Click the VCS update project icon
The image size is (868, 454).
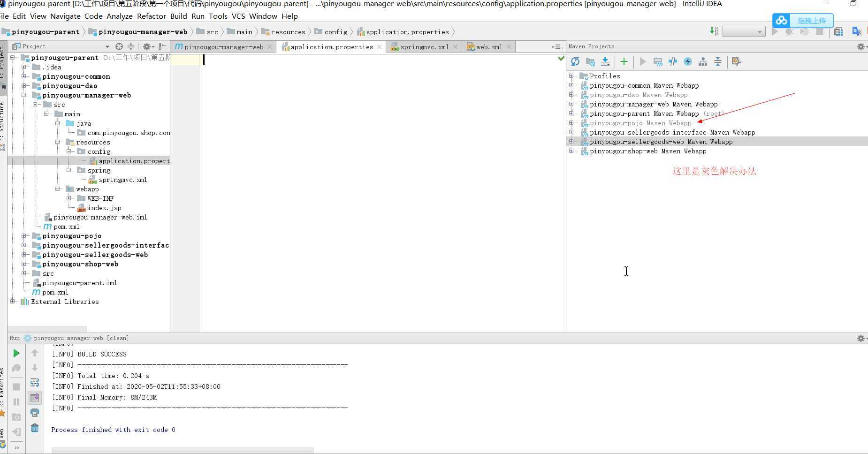click(714, 31)
